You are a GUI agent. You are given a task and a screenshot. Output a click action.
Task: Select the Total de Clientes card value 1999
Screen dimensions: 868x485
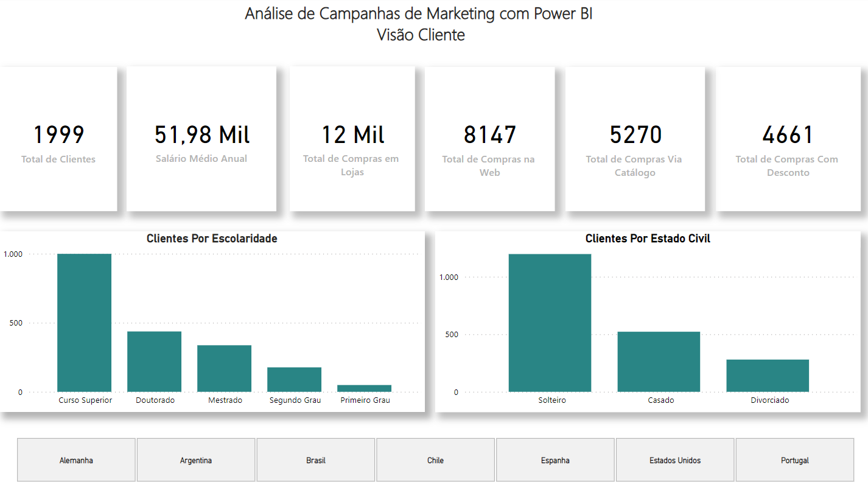coord(58,135)
